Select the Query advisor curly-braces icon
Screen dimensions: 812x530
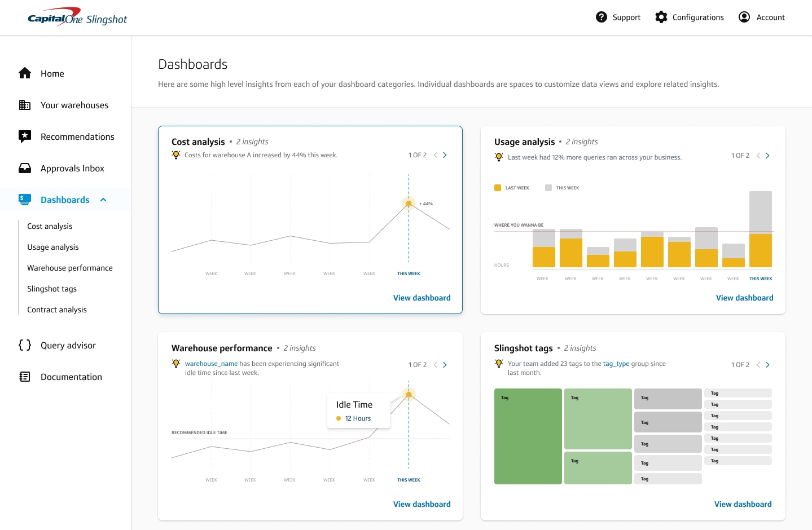[25, 344]
